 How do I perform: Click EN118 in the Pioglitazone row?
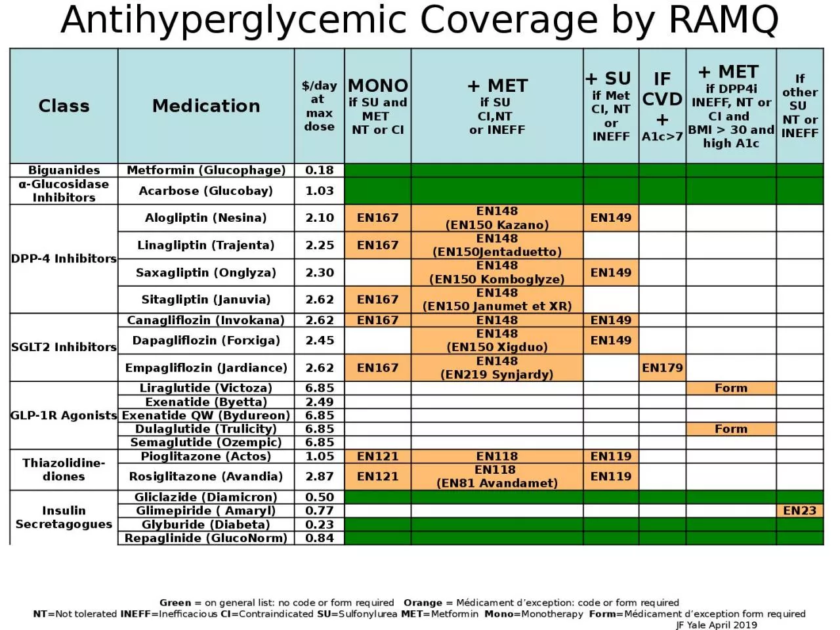(497, 456)
